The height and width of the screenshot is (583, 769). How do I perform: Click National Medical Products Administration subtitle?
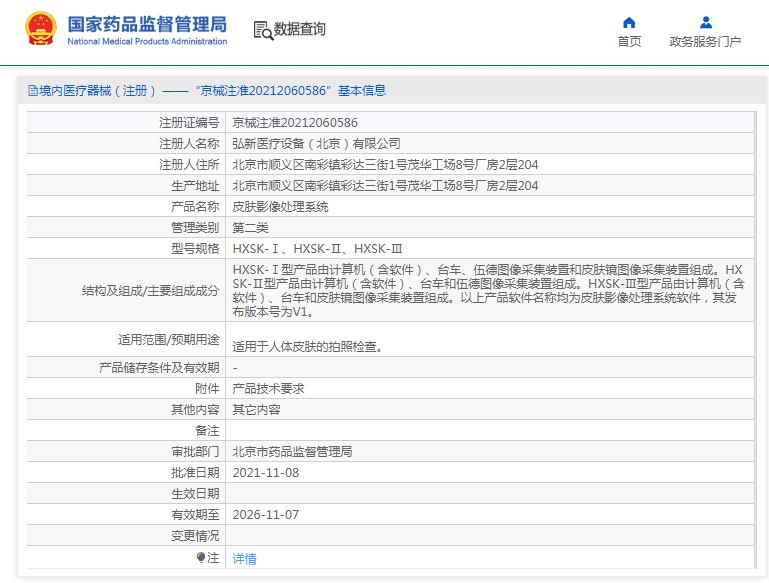pos(147,42)
